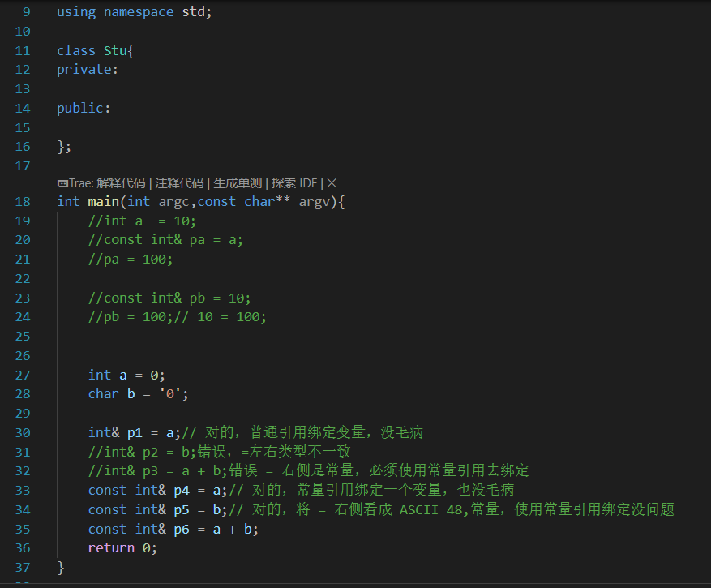This screenshot has height=588, width=711.
Task: Click 'const int& p6 = a + b;' line 35
Action: click(173, 530)
